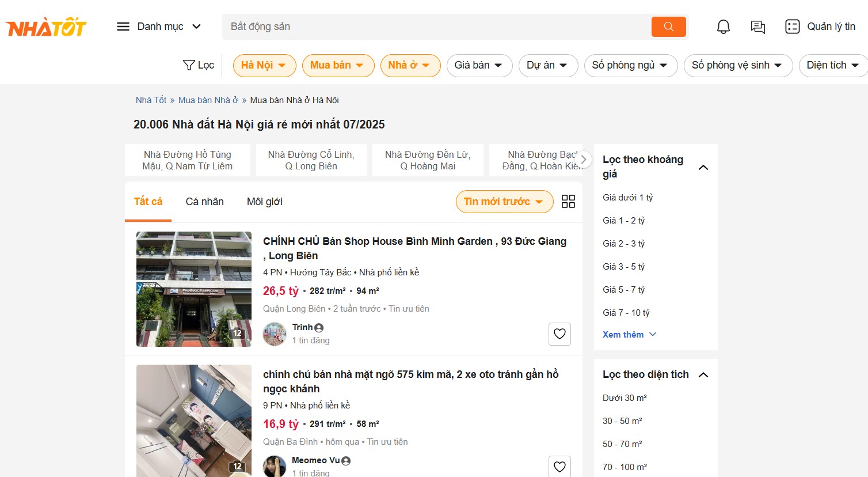Open seller Meomeo Vu profile name
The image size is (868, 477).
click(316, 460)
